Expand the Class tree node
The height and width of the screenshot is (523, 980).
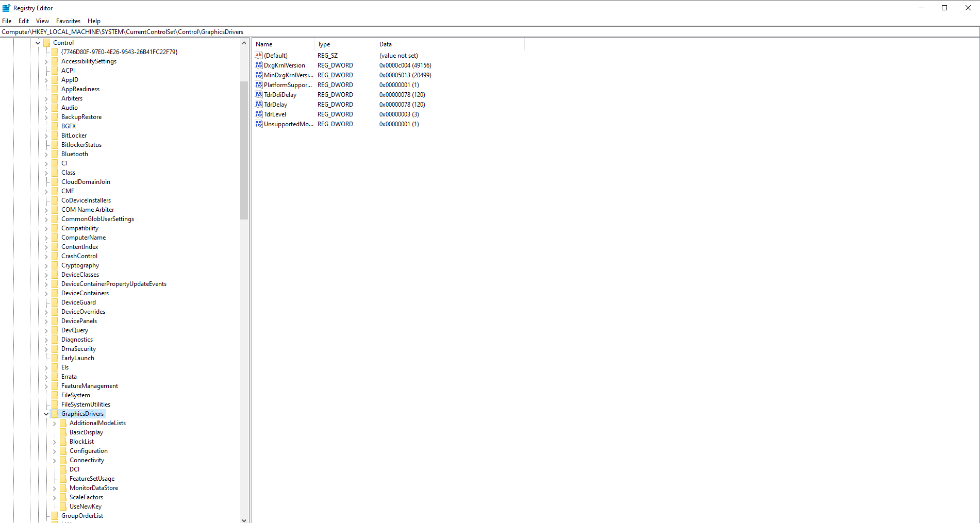(47, 172)
